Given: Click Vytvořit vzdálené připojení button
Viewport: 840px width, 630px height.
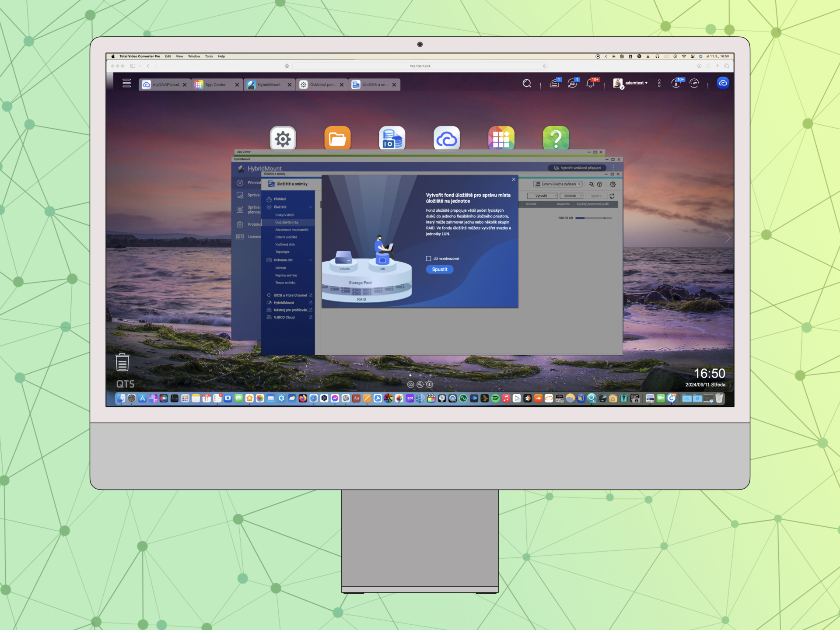Looking at the screenshot, I should click(x=577, y=168).
